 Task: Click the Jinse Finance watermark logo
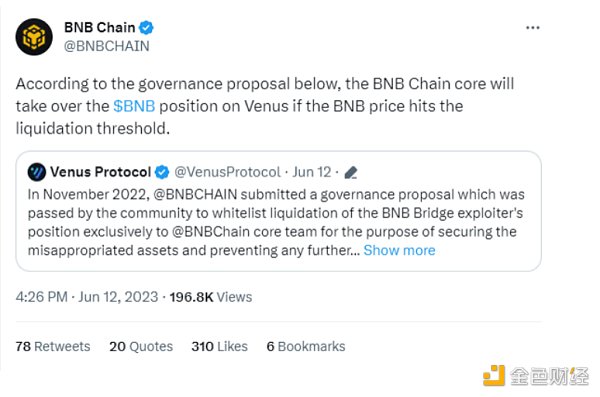(536, 376)
